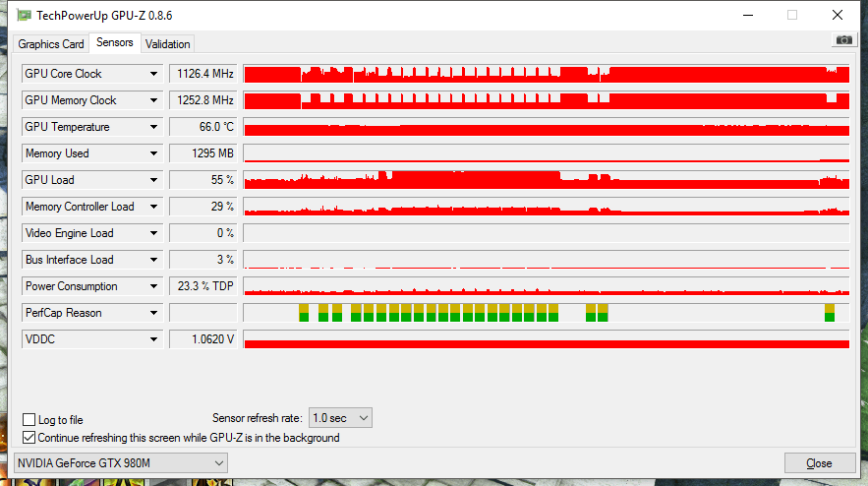Screen dimensions: 868x486
Task: Click the 23.3 % TDP value
Action: coord(203,286)
